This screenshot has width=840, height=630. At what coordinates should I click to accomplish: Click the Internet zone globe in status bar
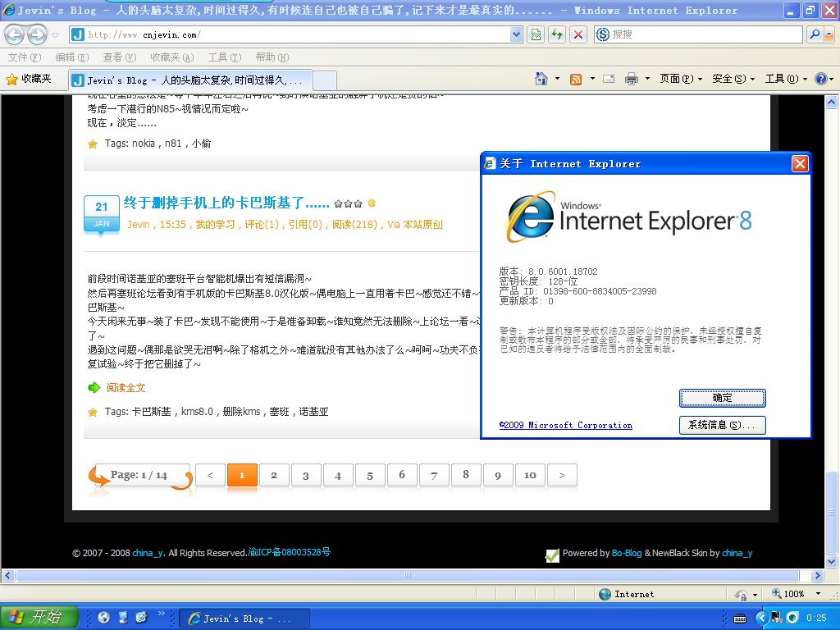tap(605, 594)
